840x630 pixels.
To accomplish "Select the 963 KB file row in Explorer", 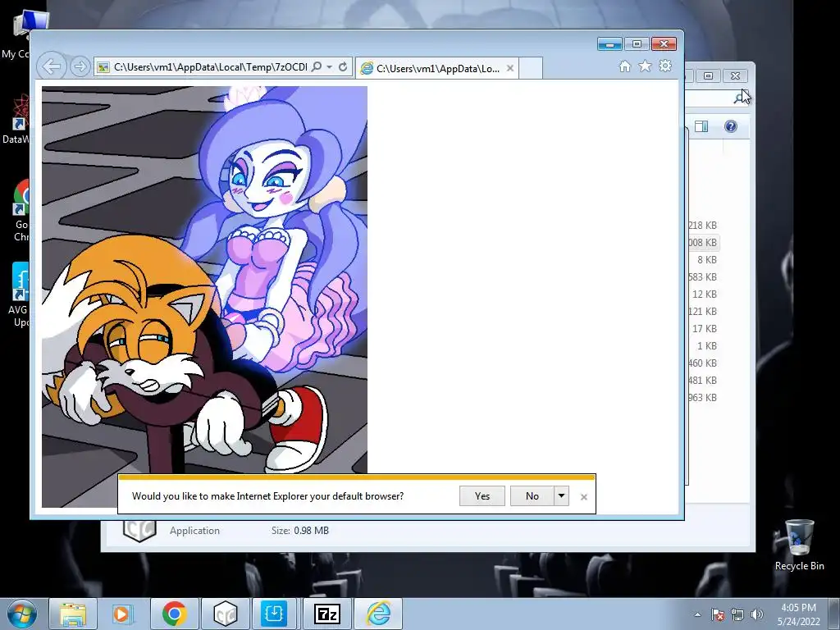I will [x=702, y=398].
